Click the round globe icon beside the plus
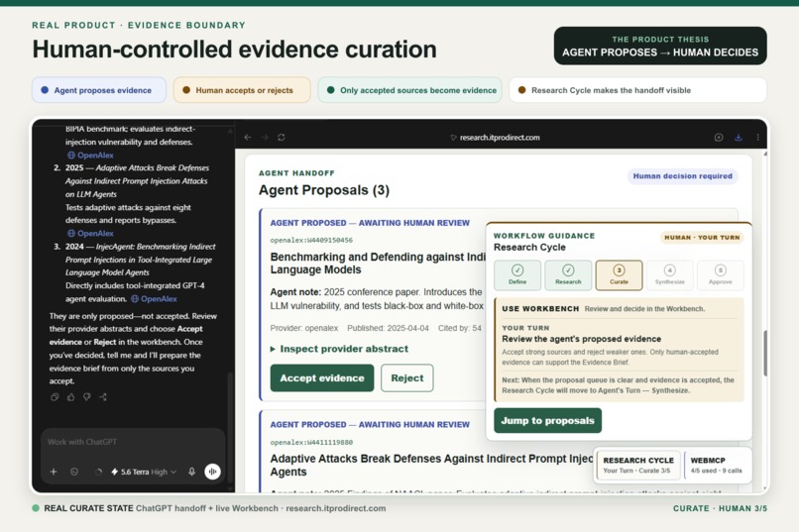This screenshot has height=532, width=799. (x=74, y=472)
